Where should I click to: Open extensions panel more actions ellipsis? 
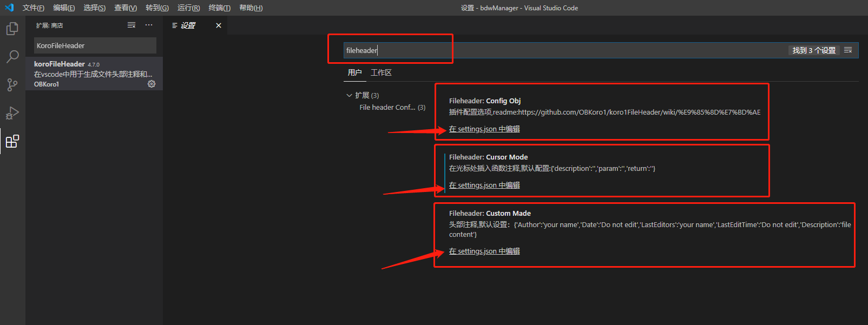149,25
